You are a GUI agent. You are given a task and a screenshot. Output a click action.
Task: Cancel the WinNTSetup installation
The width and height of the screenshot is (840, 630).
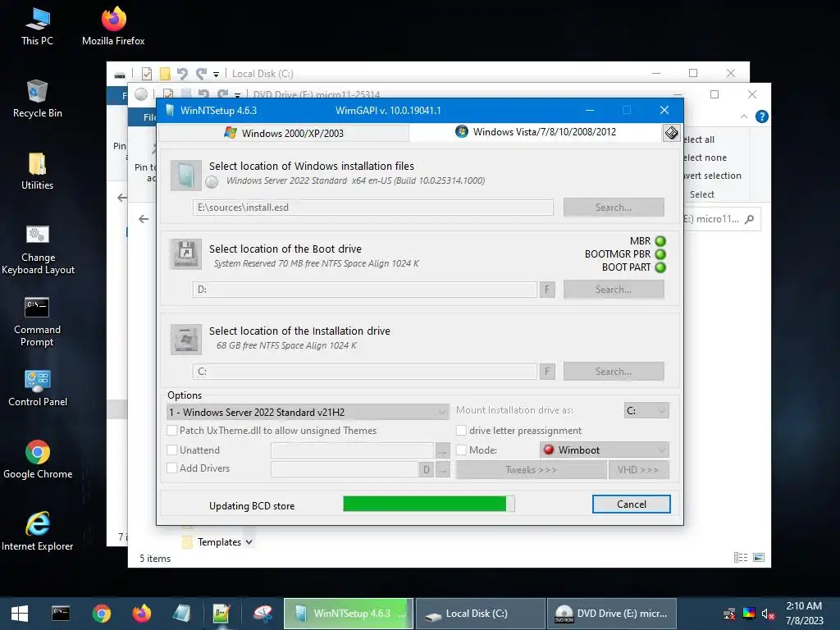[x=631, y=504]
